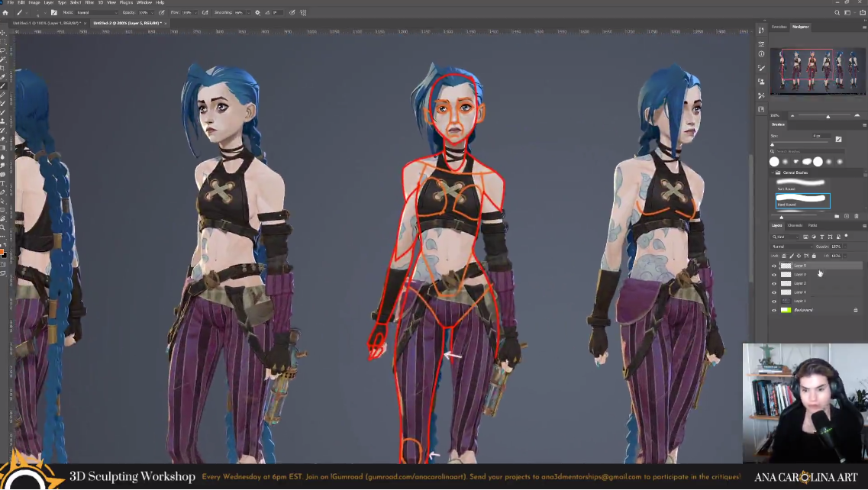Screen dimensions: 868x490
Task: Filter layers by shape layers icon
Action: 830,237
